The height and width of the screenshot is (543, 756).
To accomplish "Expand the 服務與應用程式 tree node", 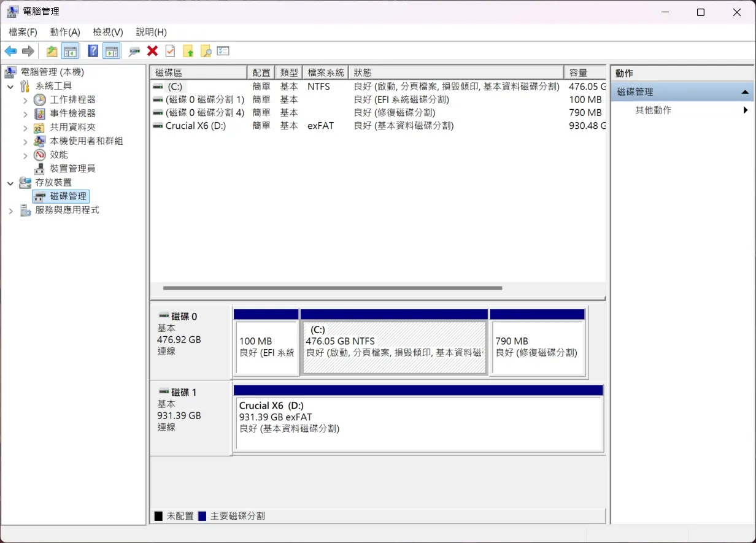I will [x=10, y=210].
